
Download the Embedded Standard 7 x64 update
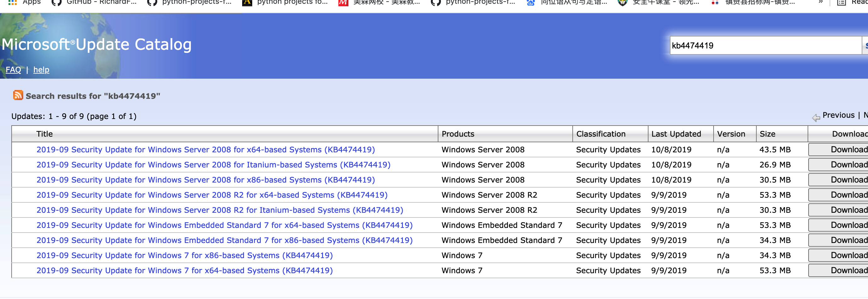point(838,226)
